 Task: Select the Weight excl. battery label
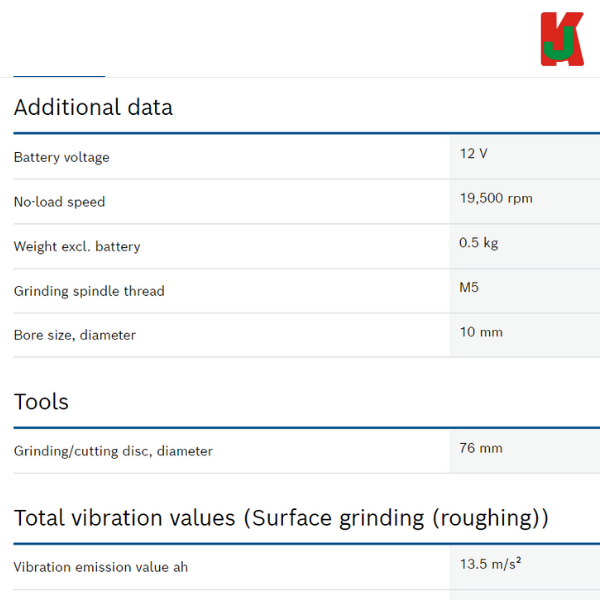coord(77,246)
